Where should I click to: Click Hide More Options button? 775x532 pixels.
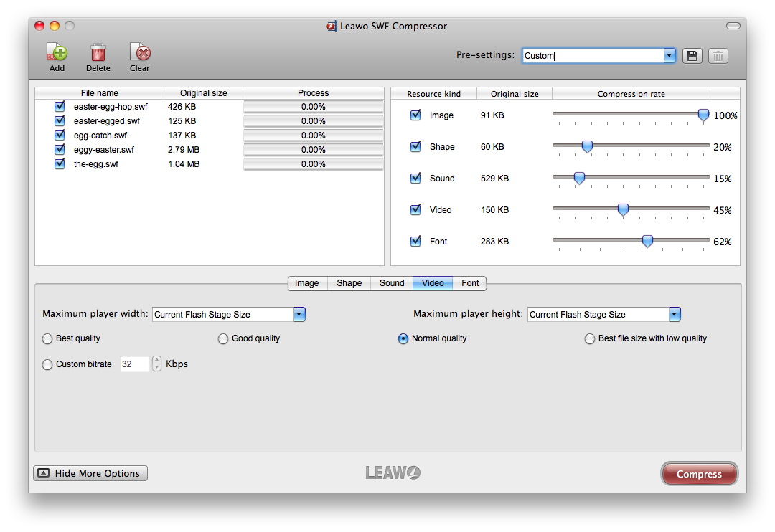point(90,473)
